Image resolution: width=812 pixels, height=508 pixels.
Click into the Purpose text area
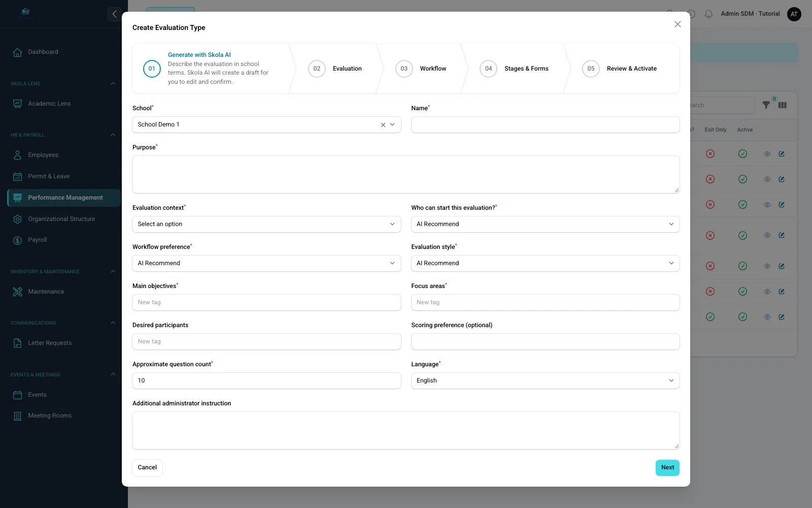(405, 175)
